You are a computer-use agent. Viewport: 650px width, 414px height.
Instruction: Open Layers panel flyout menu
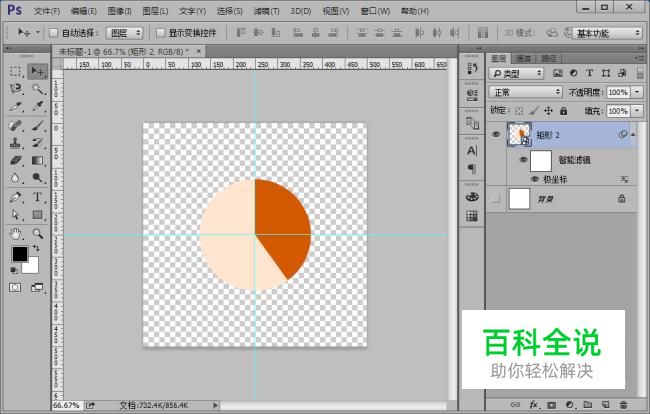click(639, 58)
